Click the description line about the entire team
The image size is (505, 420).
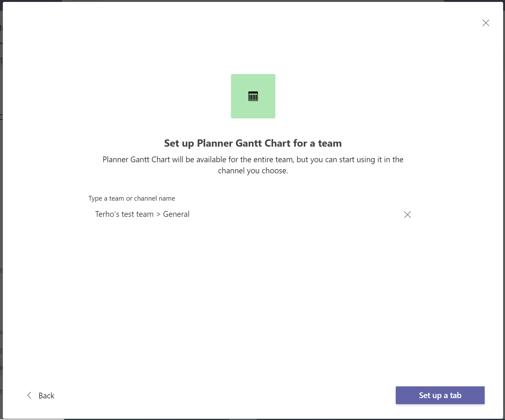[x=252, y=159]
